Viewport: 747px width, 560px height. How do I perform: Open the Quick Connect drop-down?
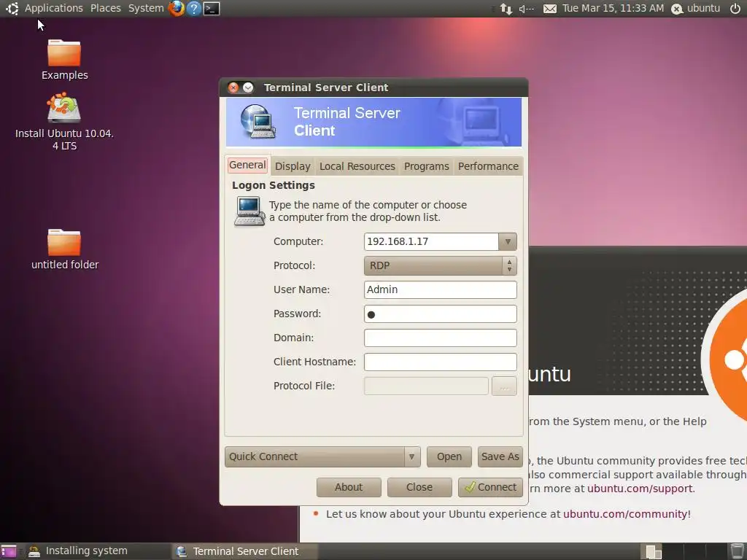pyautogui.click(x=322, y=456)
